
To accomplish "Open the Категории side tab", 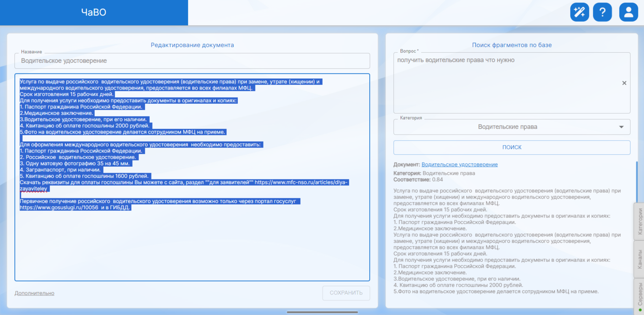I will pyautogui.click(x=640, y=221).
